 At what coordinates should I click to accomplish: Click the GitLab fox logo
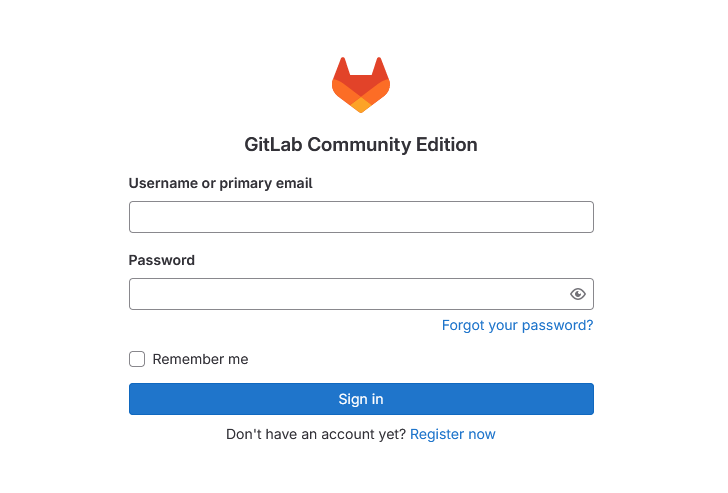(x=361, y=85)
